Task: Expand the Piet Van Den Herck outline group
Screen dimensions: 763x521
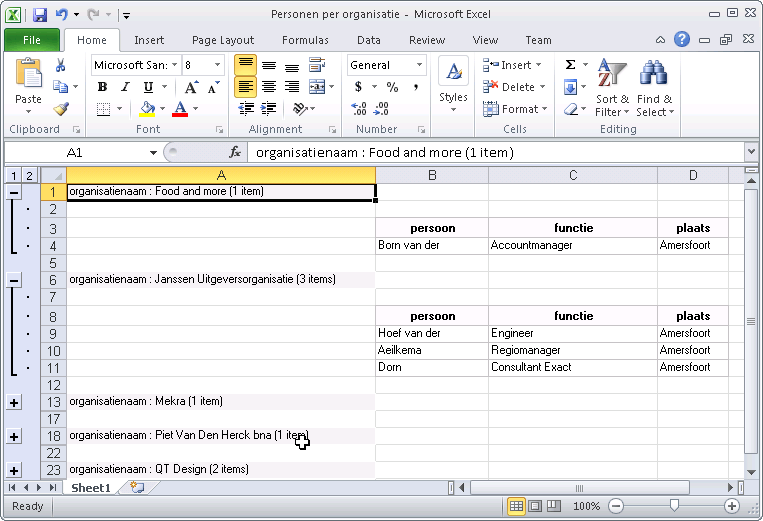Action: (x=14, y=436)
